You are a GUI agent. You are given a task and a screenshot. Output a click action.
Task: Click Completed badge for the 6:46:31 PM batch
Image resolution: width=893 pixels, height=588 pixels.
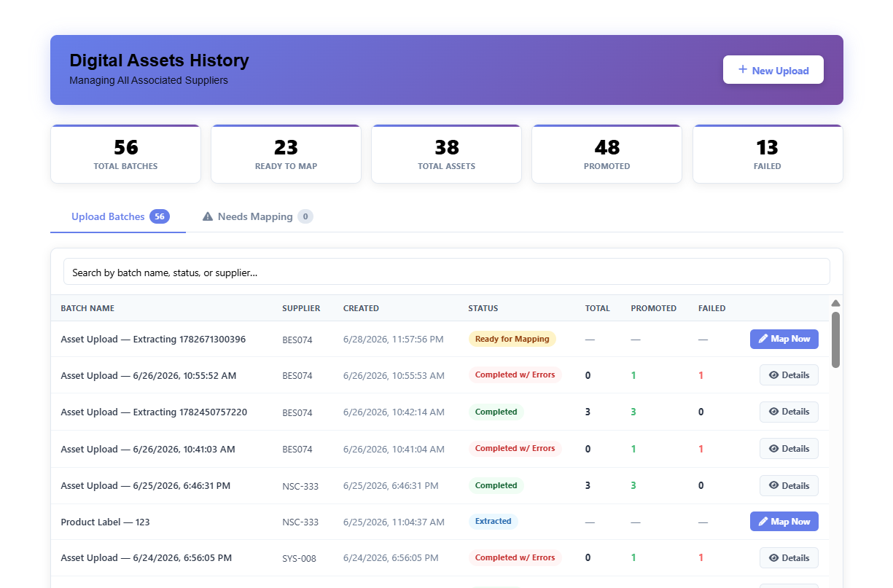tap(496, 485)
